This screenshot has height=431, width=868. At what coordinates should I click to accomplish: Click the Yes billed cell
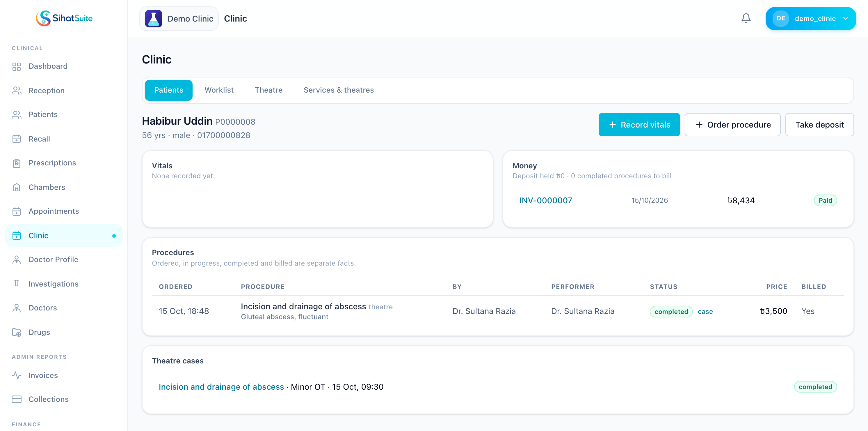808,311
